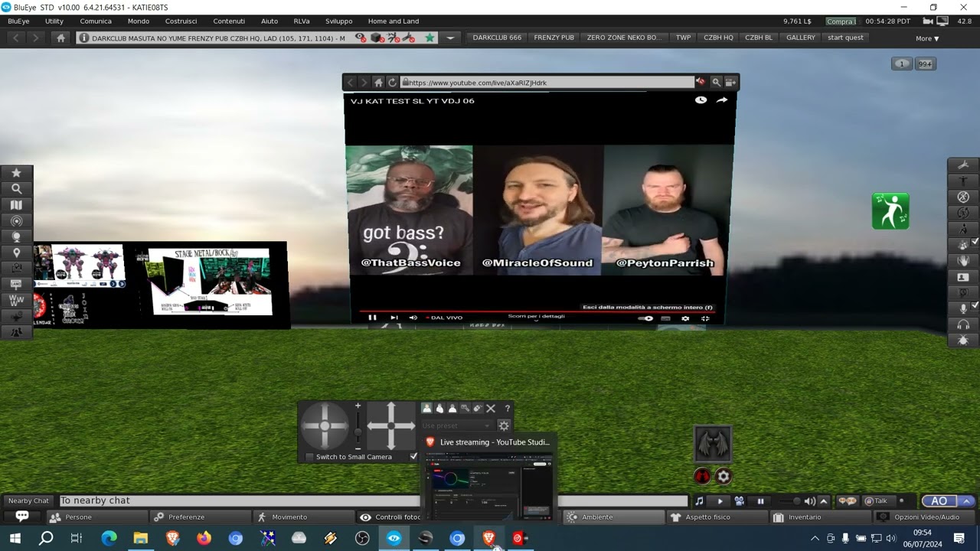
Task: Open File Explorer from the taskbar
Action: click(141, 538)
